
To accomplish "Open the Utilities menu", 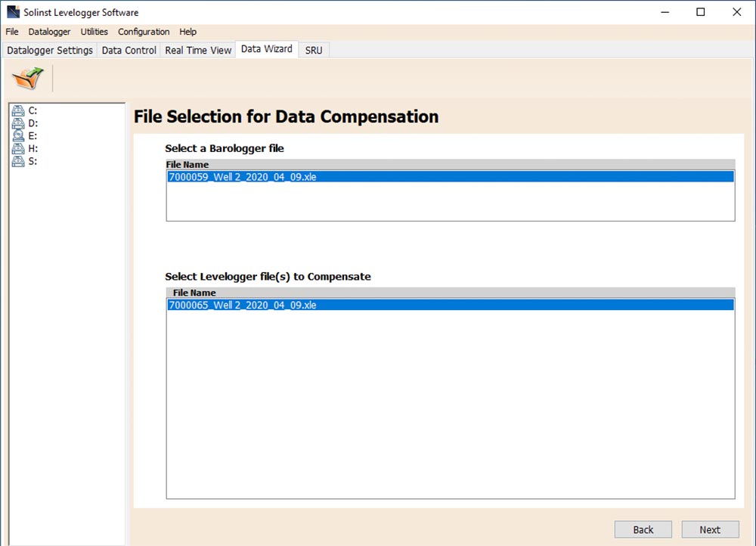I will [x=94, y=32].
